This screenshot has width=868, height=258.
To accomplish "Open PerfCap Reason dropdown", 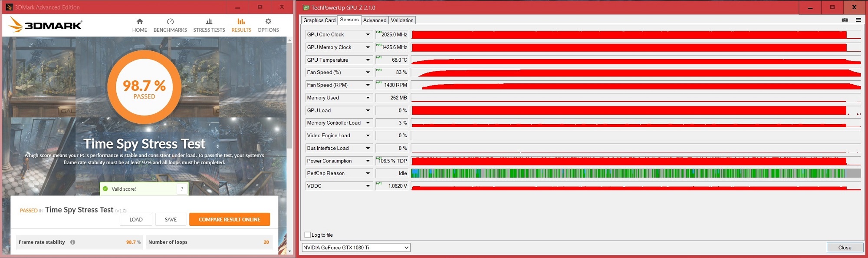I will [368, 173].
